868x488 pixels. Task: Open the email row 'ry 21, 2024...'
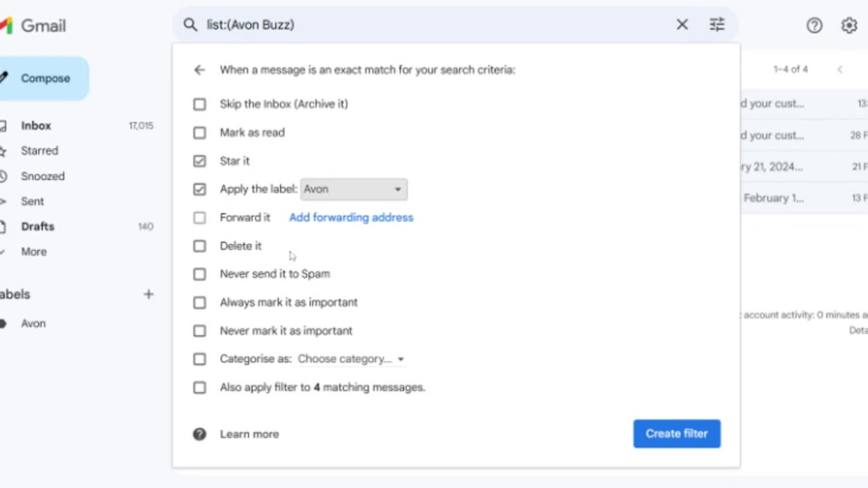(x=804, y=167)
